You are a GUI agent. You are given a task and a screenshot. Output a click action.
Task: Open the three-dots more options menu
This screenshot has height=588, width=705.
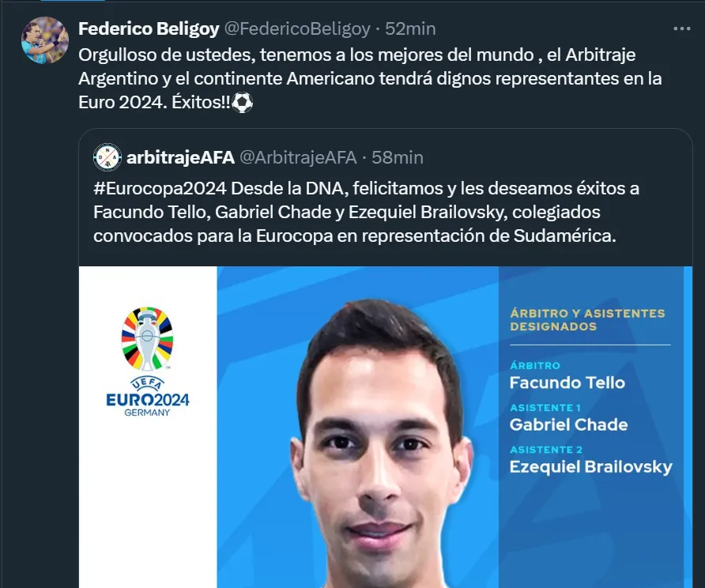pos(681,28)
